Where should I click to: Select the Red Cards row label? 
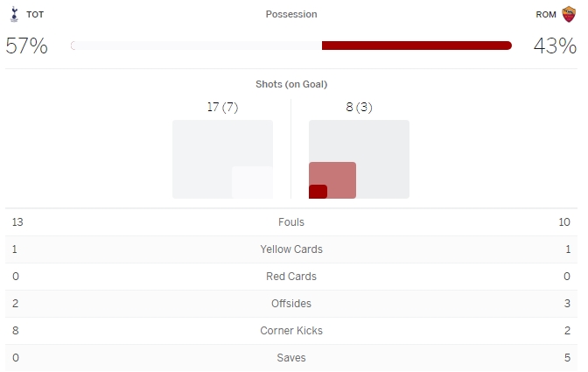(291, 277)
